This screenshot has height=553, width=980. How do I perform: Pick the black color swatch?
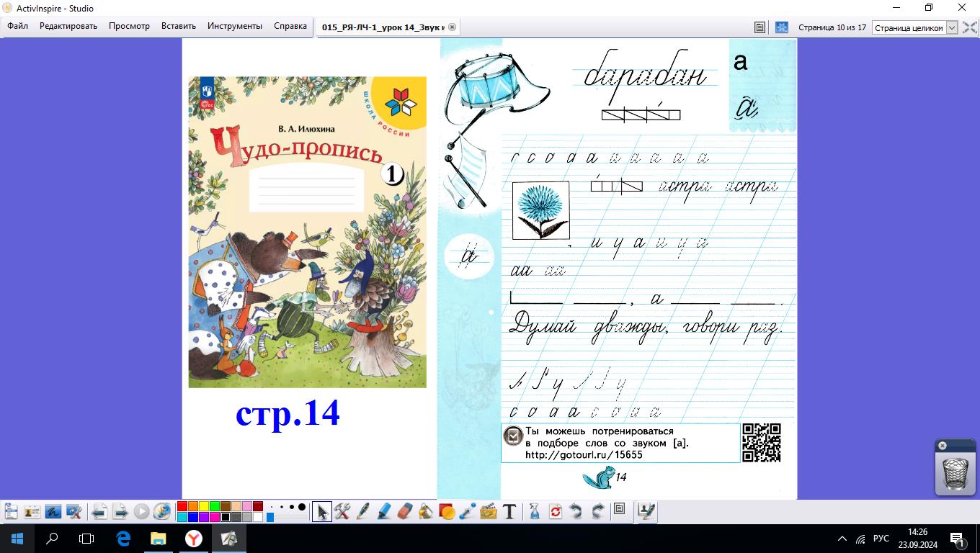tap(226, 517)
